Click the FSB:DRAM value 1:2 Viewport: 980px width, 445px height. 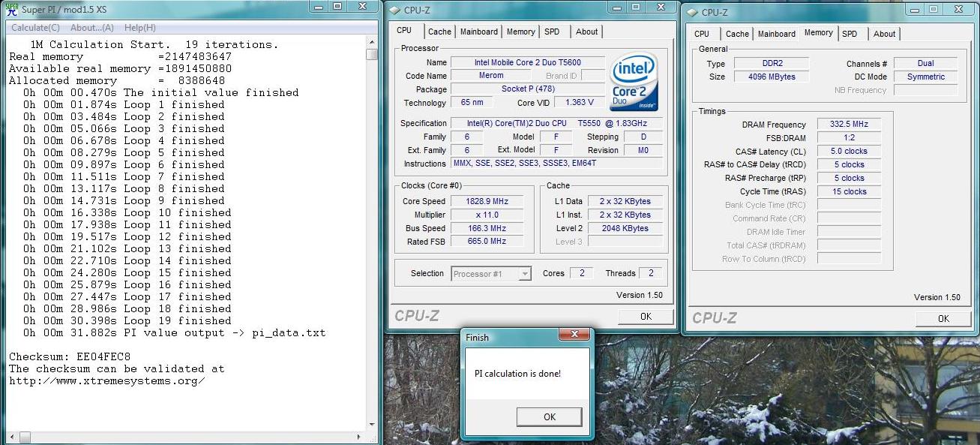849,138
